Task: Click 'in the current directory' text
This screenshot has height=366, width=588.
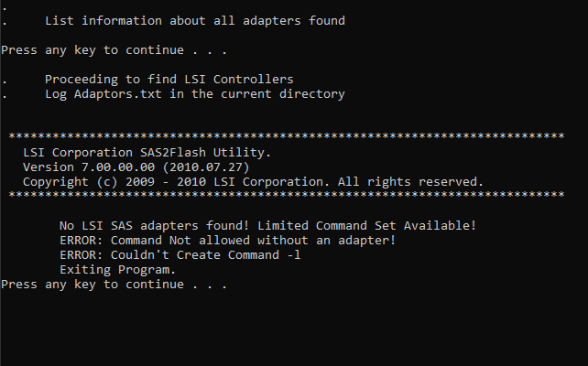Action: [x=257, y=94]
